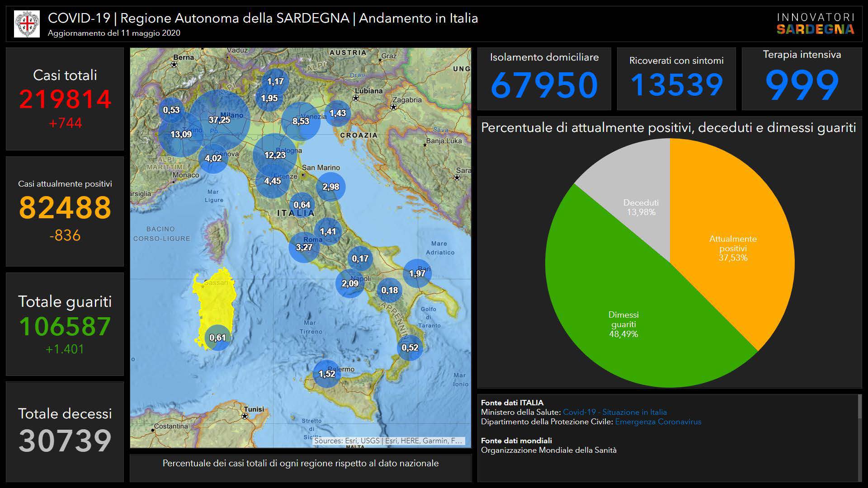Click the 0,52 Calabria map bubble
Image resolution: width=868 pixels, height=488 pixels.
tap(410, 347)
